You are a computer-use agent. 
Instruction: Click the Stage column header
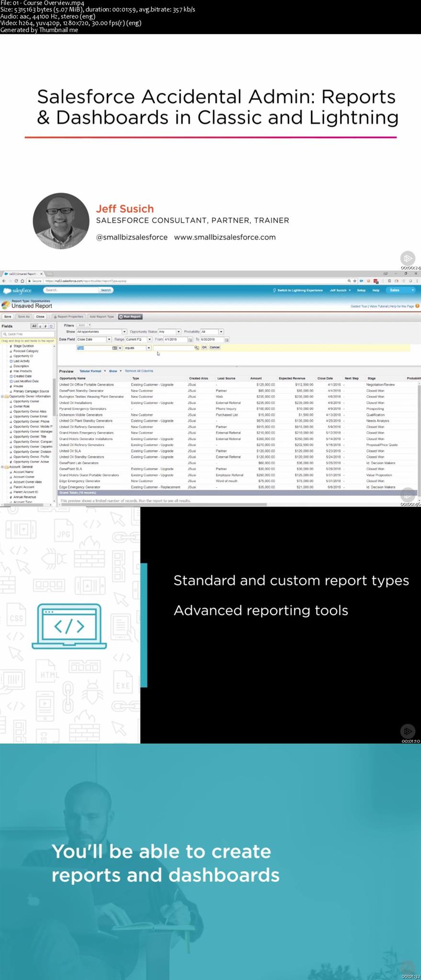pyautogui.click(x=371, y=379)
